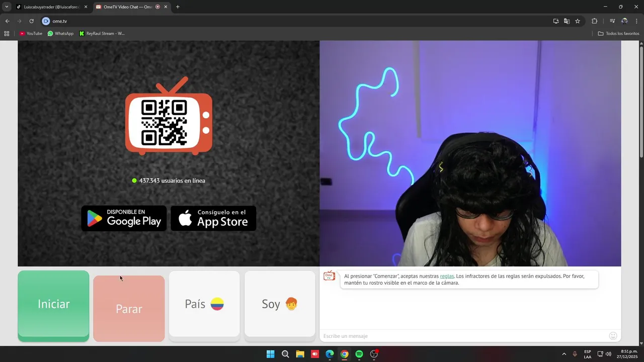Open the ReyRaul Stream bookmark
The height and width of the screenshot is (362, 644).
click(x=102, y=34)
